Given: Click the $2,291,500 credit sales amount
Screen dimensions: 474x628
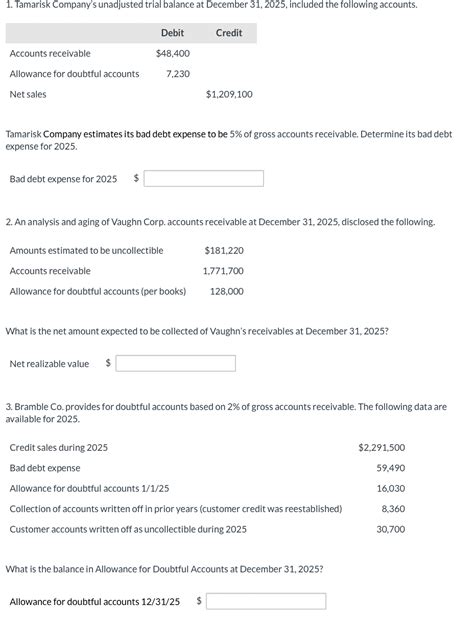Looking at the screenshot, I should click(x=382, y=448).
